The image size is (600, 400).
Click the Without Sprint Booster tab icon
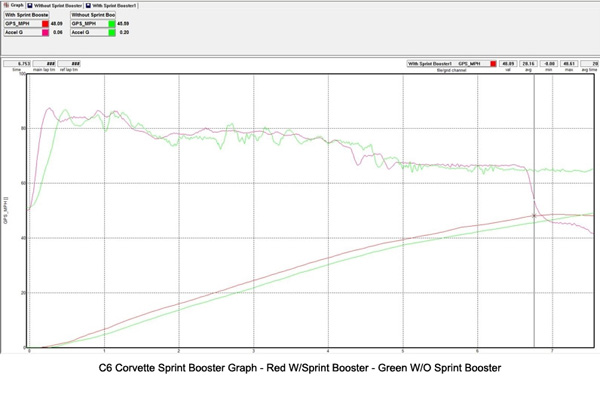click(30, 5)
